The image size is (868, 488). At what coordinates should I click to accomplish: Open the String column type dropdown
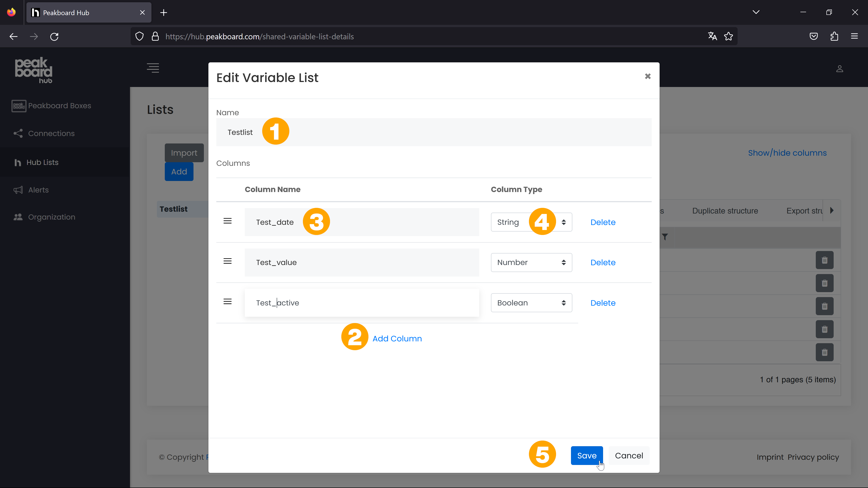[531, 222]
